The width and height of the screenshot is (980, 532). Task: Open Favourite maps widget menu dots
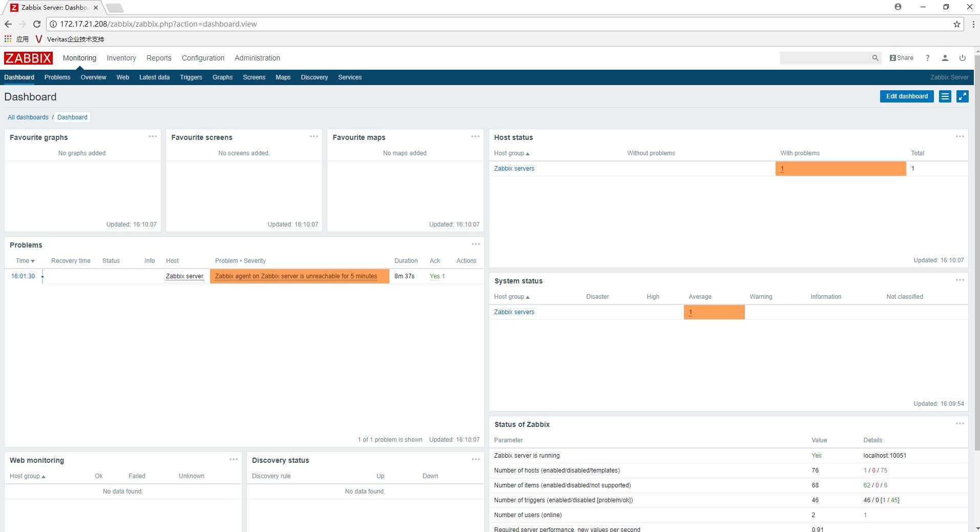coord(475,136)
